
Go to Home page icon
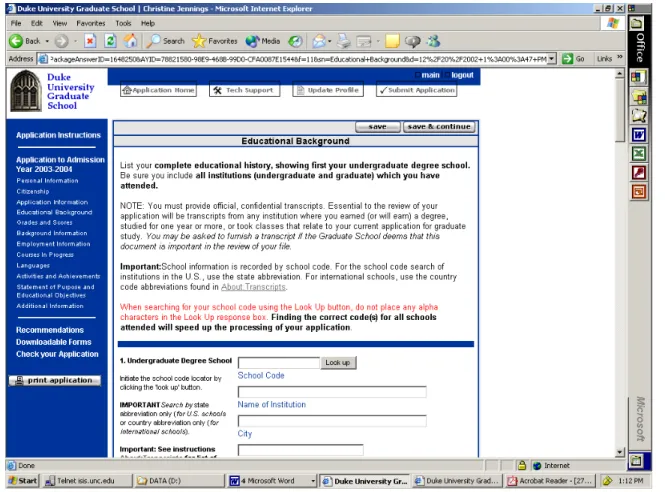point(131,41)
